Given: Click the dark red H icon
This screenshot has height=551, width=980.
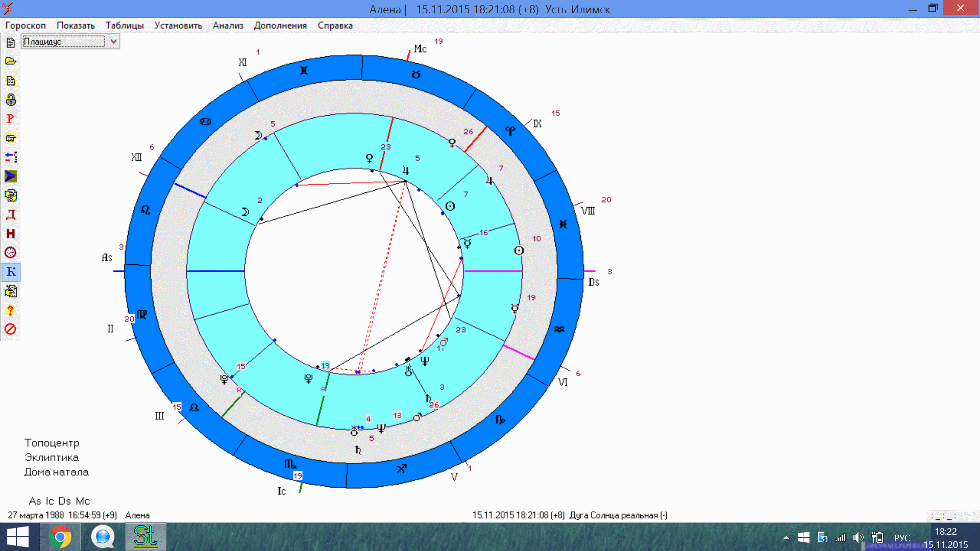Looking at the screenshot, I should point(10,234).
